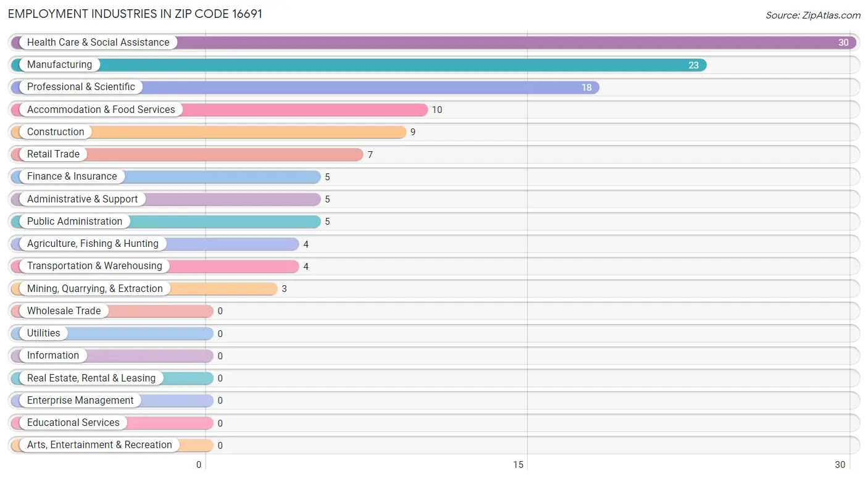Click the Health Care & Social Assistance label
The image size is (868, 479).
click(98, 43)
